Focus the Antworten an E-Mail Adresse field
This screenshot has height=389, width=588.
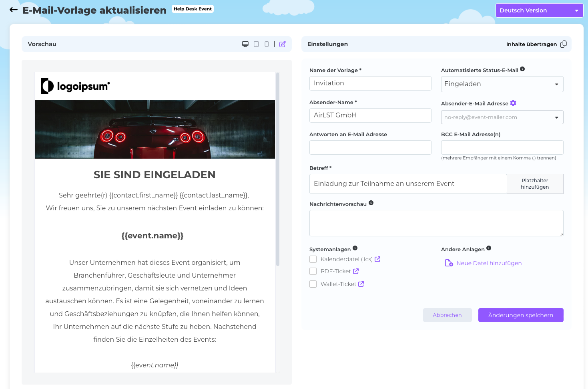coord(370,147)
